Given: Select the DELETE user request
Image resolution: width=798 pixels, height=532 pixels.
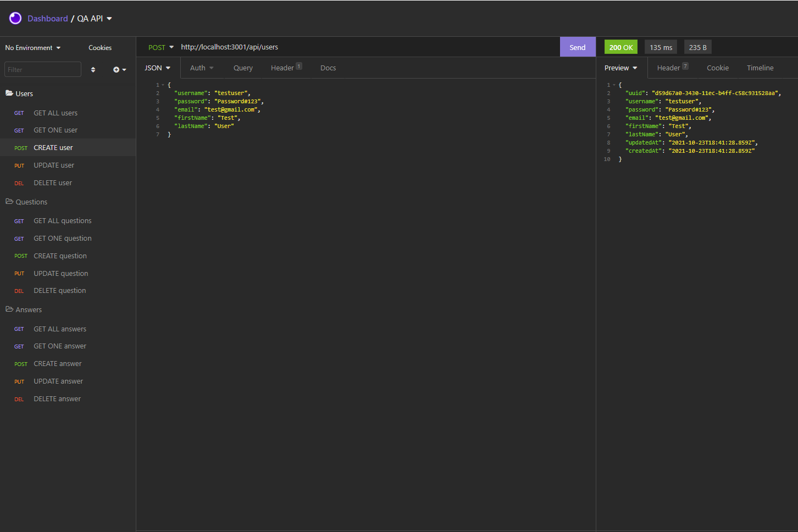Looking at the screenshot, I should point(53,183).
